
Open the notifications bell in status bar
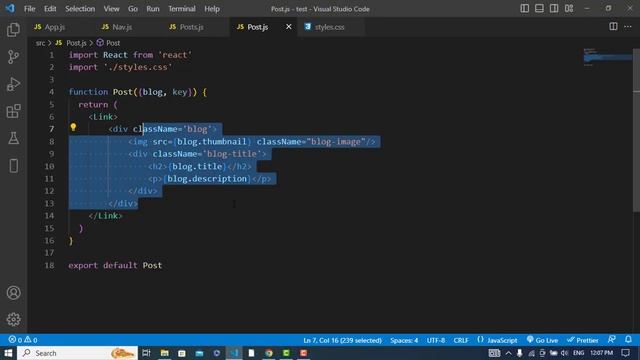click(628, 340)
